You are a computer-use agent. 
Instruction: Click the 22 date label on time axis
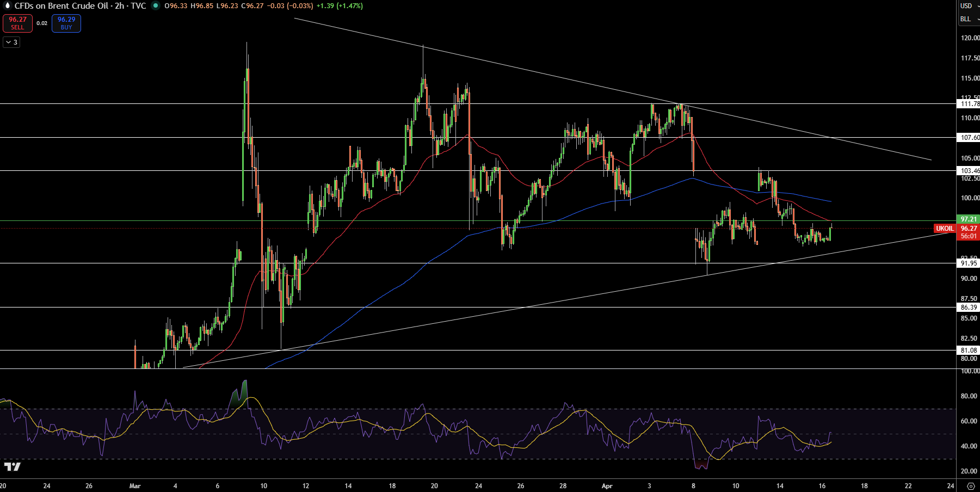(x=908, y=486)
